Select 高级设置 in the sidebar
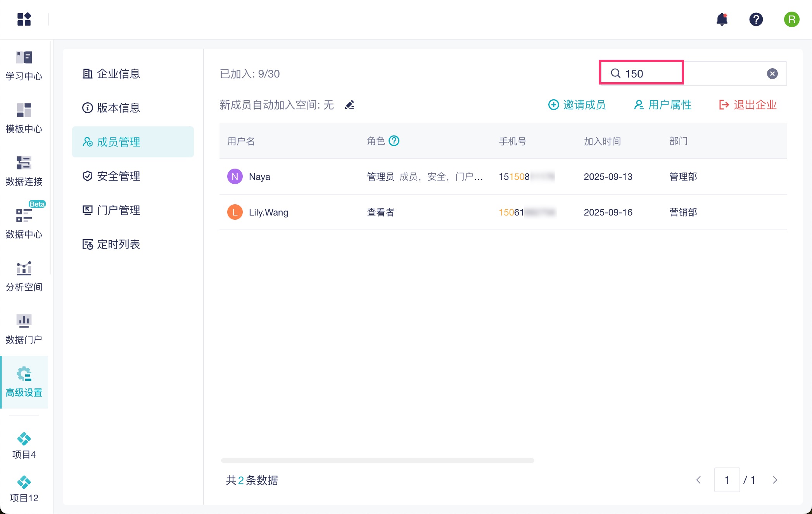Viewport: 812px width, 514px height. [24, 382]
